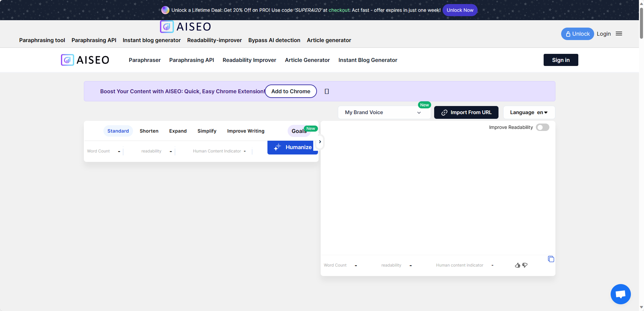Screen dimensions: 644x311
Task: Click the AISEO logo in the white navbar
Action: [x=85, y=60]
